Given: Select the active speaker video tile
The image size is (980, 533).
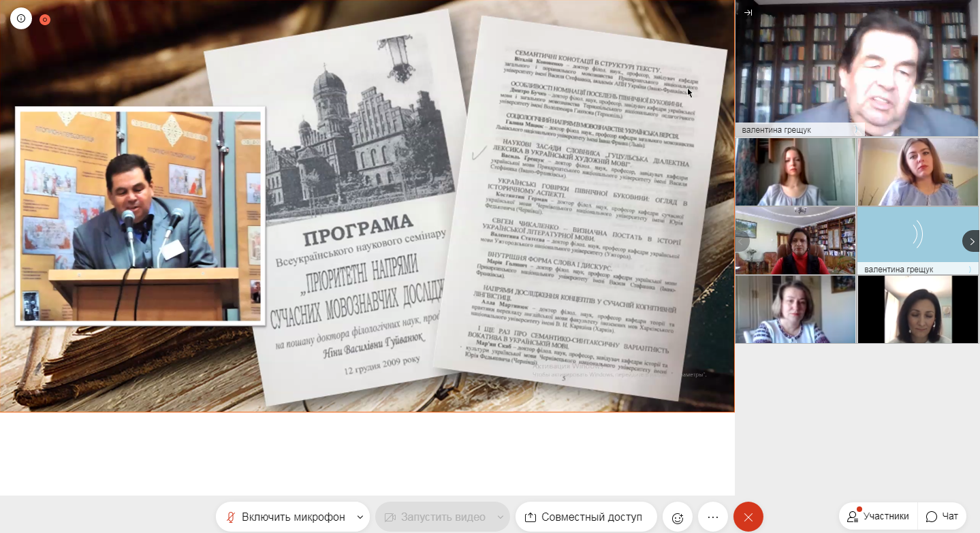Looking at the screenshot, I should (x=857, y=68).
